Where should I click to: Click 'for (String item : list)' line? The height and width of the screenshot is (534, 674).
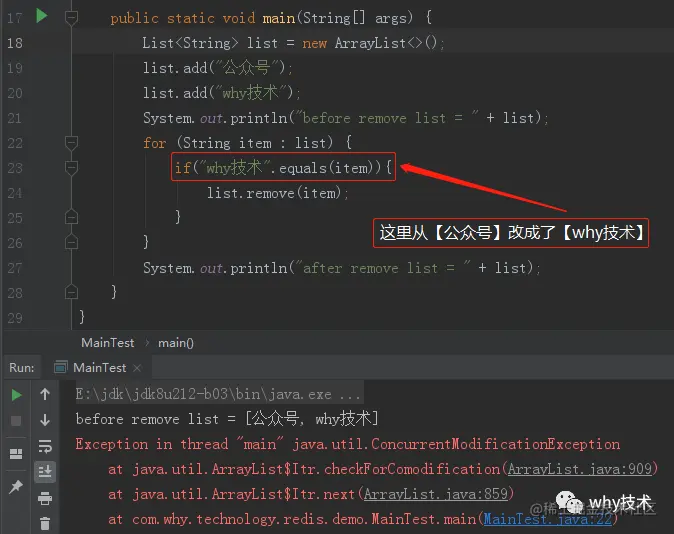click(248, 143)
